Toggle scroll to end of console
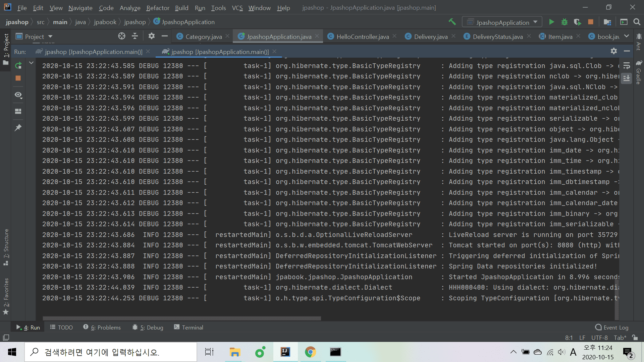The image size is (644, 362). [626, 78]
